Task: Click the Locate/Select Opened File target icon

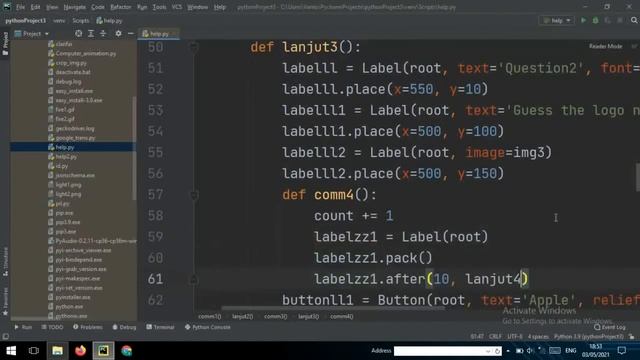Action: (x=78, y=33)
